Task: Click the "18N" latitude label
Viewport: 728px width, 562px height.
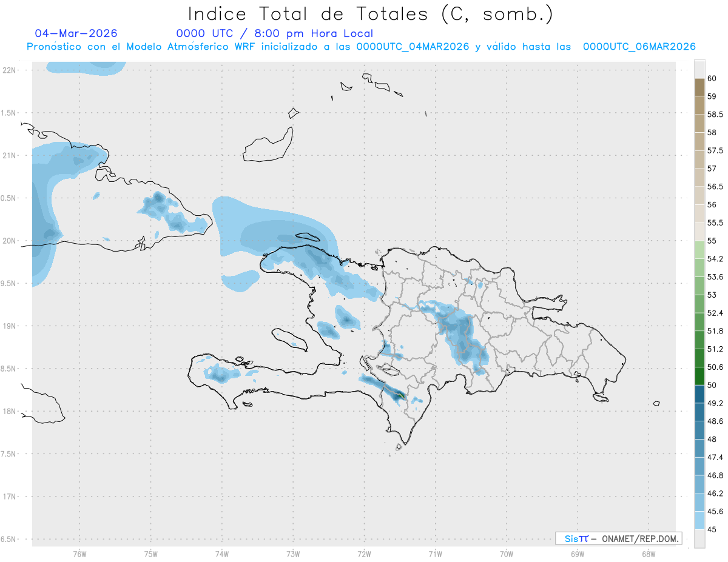Action: (x=9, y=411)
